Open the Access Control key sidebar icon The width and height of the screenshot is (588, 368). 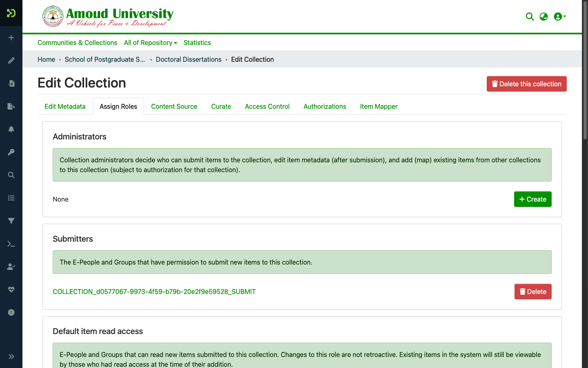tap(11, 152)
